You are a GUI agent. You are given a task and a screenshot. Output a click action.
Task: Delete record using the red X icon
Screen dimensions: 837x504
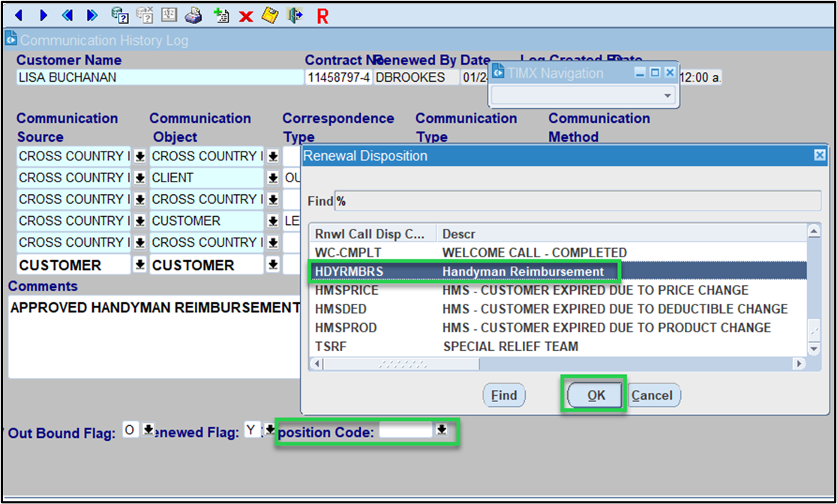[x=245, y=16]
